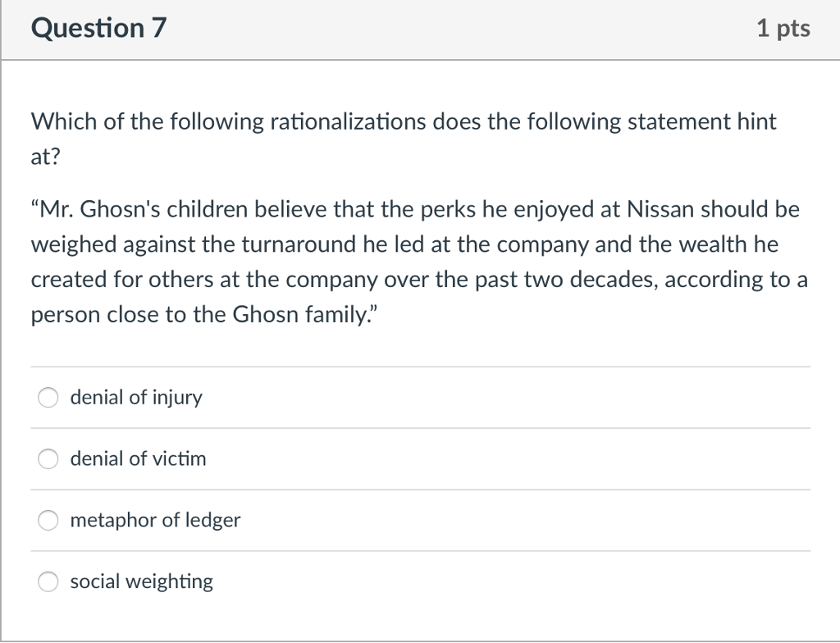Choose the "denial of victim" radio option
The width and height of the screenshot is (840, 643).
(x=48, y=459)
